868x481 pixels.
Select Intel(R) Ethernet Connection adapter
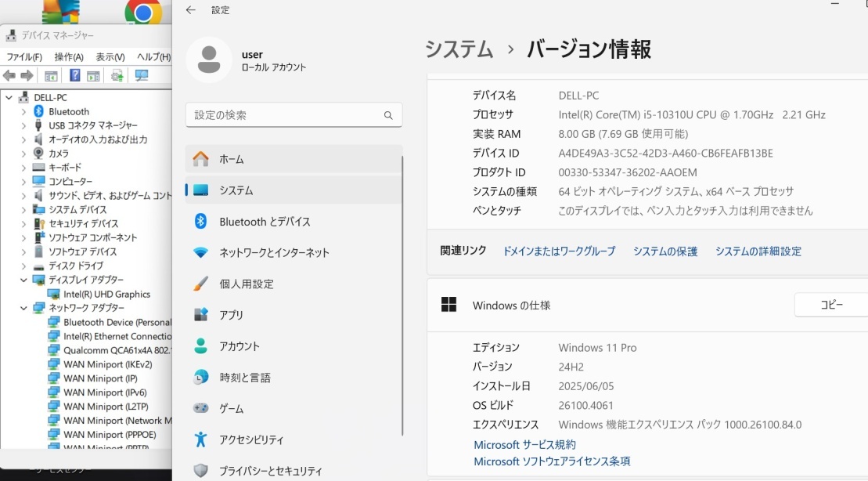point(117,336)
